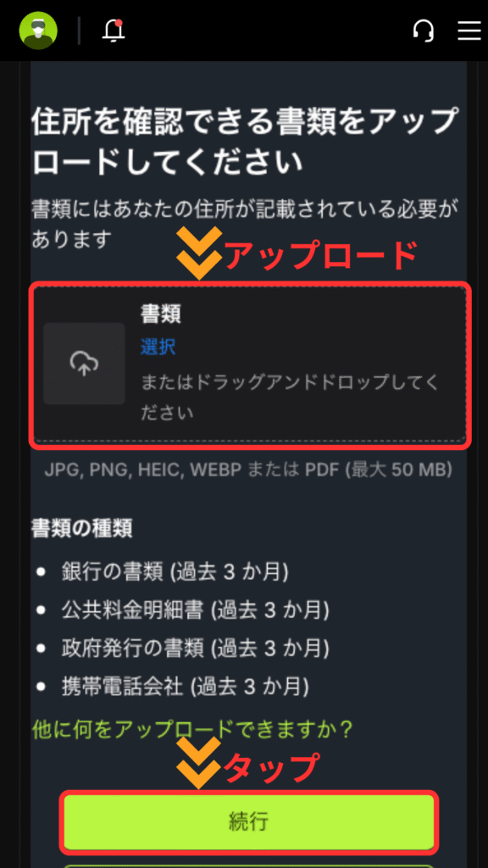Tap the green 続行 button
Image resolution: width=488 pixels, height=868 pixels.
click(x=249, y=821)
